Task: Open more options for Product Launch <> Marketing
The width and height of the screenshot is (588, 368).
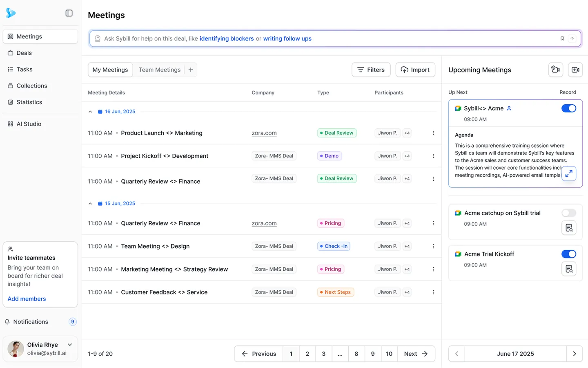Action: tap(434, 133)
